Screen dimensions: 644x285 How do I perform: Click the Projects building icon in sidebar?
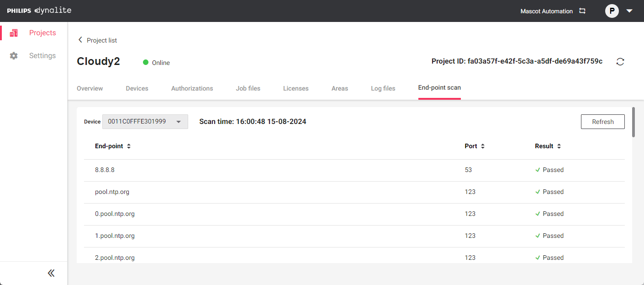pyautogui.click(x=14, y=33)
